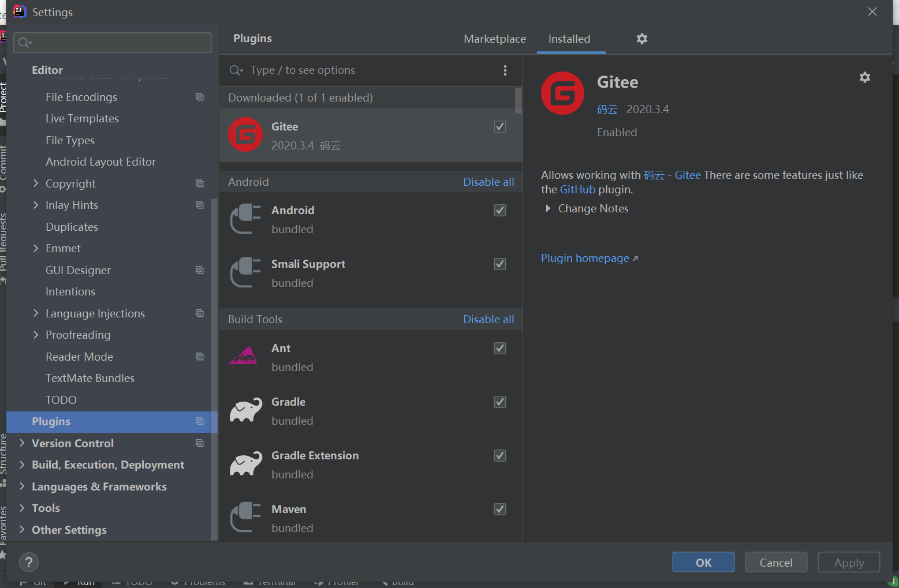Viewport: 899px width, 588px height.
Task: Expand the Copyright settings node
Action: [36, 183]
